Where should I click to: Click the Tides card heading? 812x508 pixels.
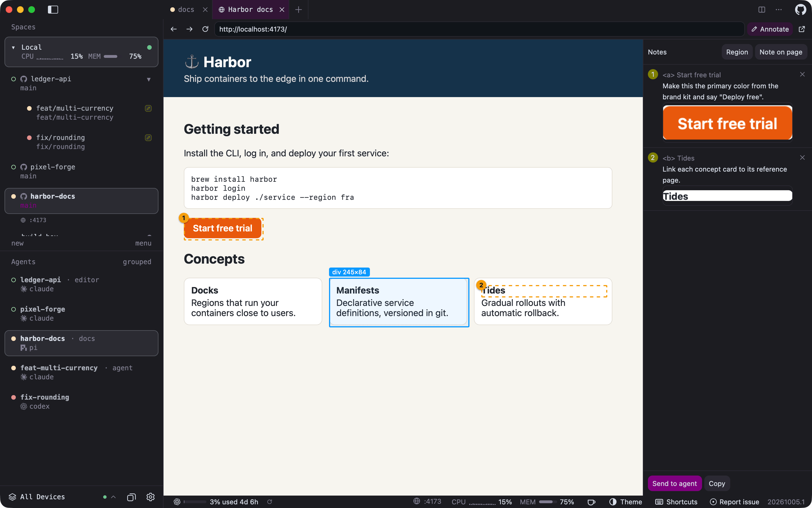(493, 290)
